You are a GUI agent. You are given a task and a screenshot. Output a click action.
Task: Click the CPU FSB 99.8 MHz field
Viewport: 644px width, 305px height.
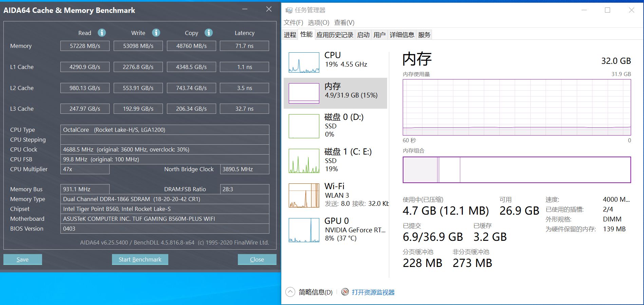(165, 159)
